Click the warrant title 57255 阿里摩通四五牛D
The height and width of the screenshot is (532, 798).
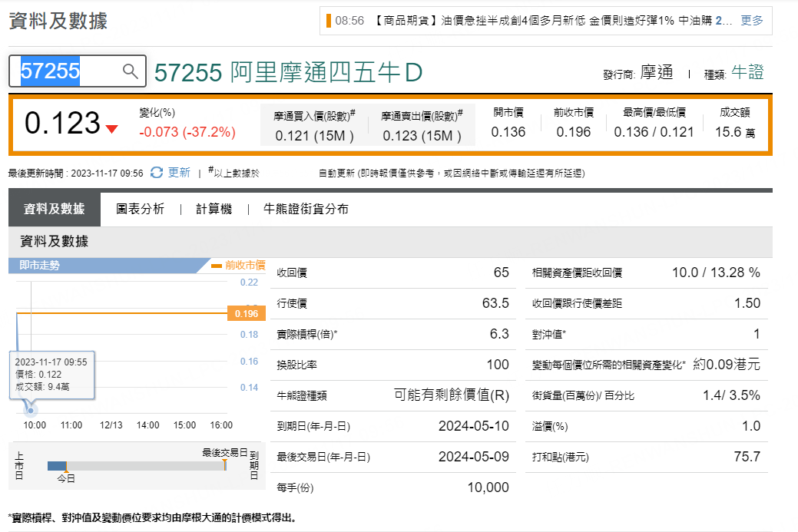point(289,72)
